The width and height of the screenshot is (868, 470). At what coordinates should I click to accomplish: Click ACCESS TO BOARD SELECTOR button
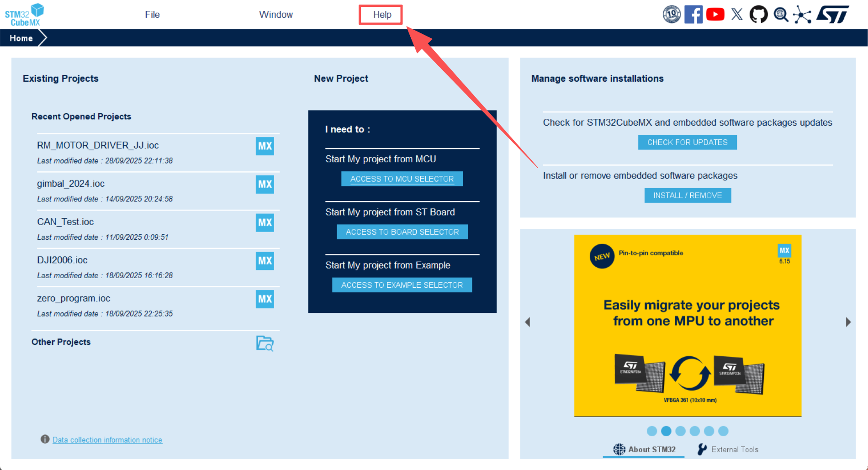[x=402, y=232]
